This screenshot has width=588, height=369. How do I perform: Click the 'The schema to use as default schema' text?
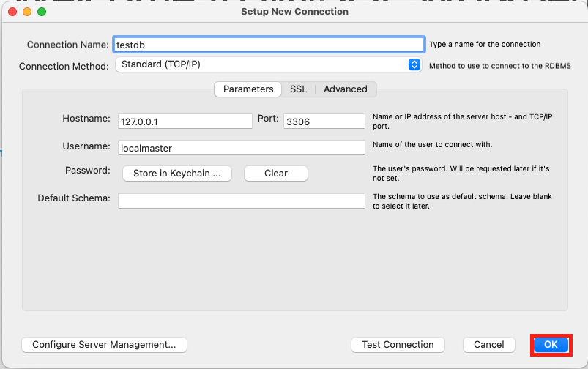(462, 201)
